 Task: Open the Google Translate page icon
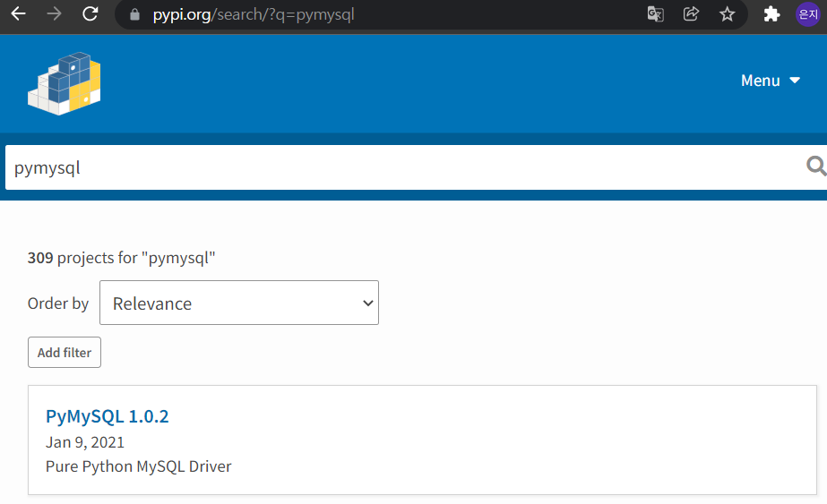pyautogui.click(x=656, y=14)
